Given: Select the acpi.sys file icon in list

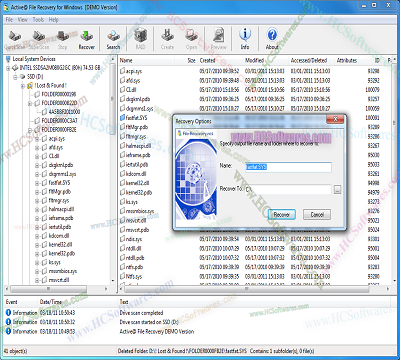Looking at the screenshot, I should (122, 71).
